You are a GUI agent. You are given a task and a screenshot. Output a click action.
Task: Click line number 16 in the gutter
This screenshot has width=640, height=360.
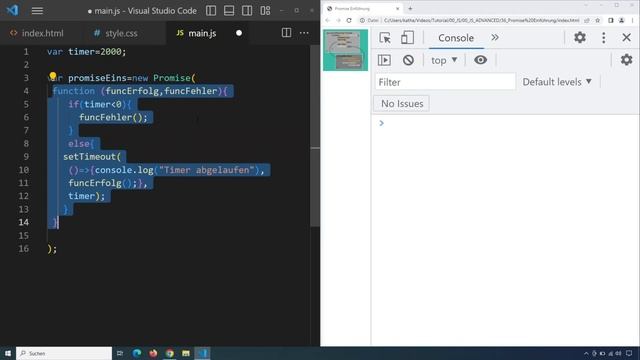click(x=23, y=249)
